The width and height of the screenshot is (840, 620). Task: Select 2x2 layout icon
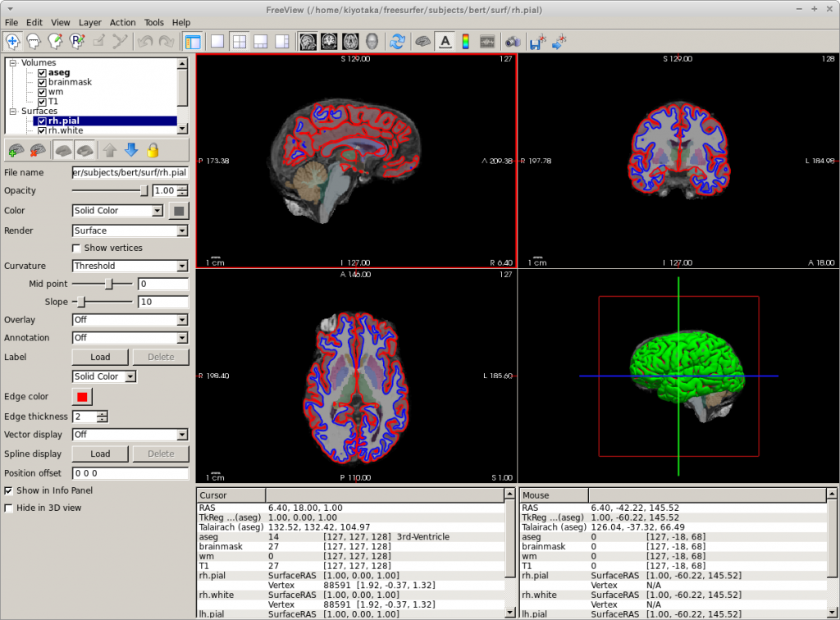[239, 41]
